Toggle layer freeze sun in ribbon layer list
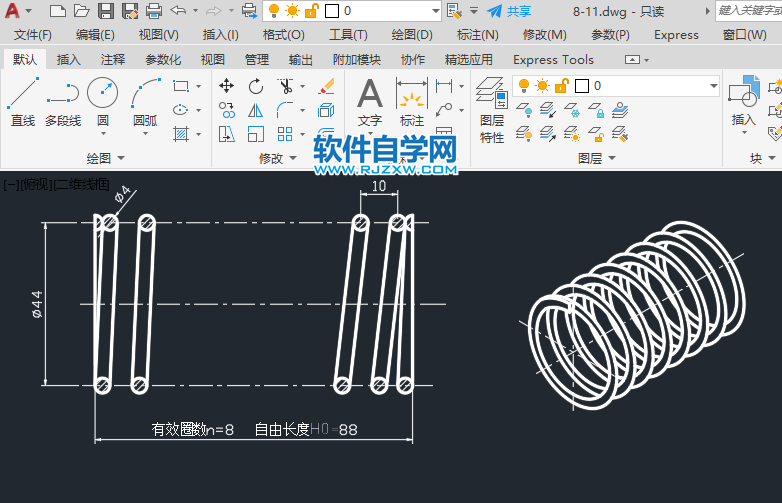This screenshot has height=503, width=782. 543,86
